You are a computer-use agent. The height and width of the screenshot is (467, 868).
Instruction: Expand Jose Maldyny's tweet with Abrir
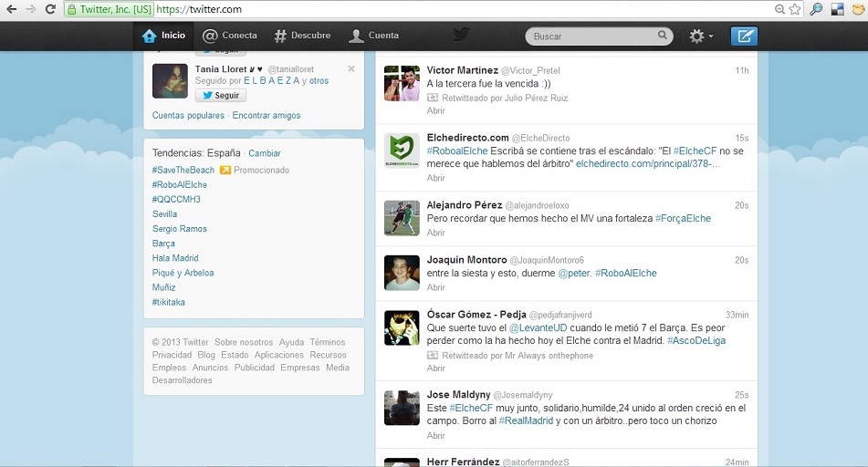click(435, 436)
